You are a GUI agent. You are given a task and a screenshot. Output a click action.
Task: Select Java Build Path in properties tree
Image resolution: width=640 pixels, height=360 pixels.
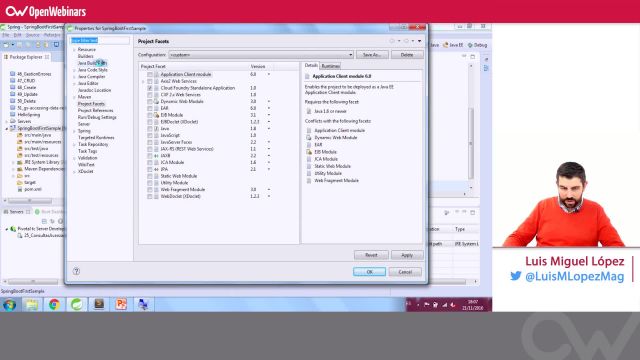(92, 63)
